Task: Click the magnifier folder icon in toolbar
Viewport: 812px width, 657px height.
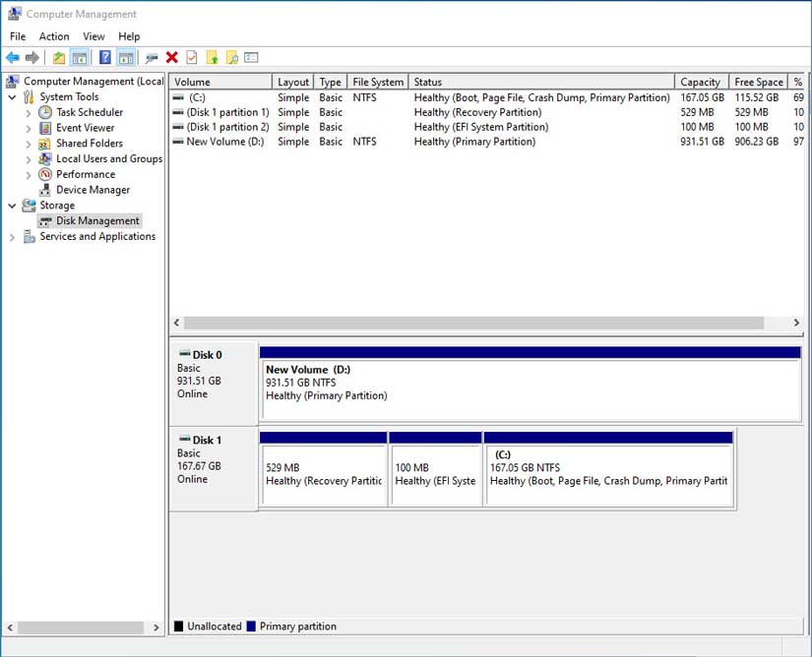Action: click(231, 58)
